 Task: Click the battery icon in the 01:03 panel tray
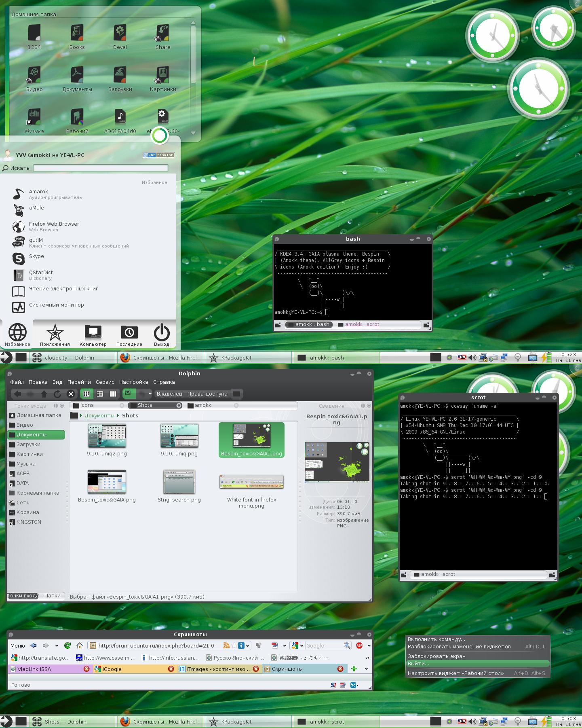pos(546,722)
